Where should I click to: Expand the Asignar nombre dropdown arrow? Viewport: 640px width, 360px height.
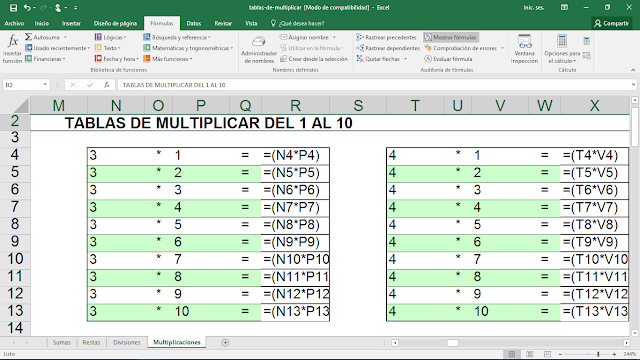334,38
